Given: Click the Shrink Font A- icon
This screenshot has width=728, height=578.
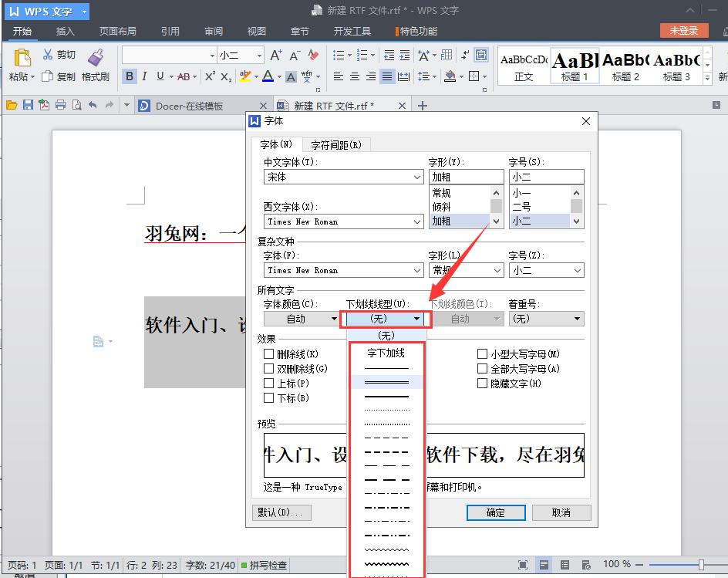Looking at the screenshot, I should click(x=295, y=56).
